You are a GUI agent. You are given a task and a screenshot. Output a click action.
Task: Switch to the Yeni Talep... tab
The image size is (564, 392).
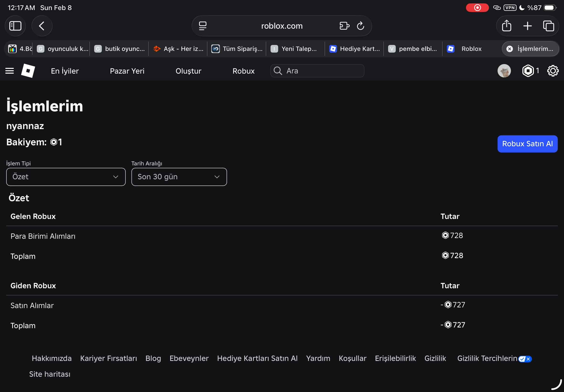[x=295, y=49]
